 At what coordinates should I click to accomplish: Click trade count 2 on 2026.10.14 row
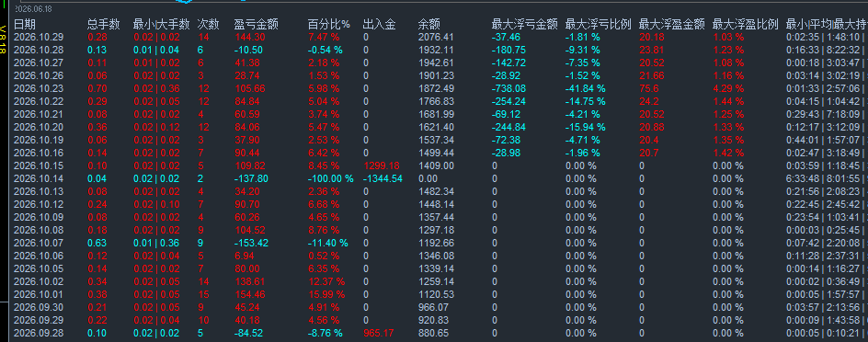click(200, 178)
